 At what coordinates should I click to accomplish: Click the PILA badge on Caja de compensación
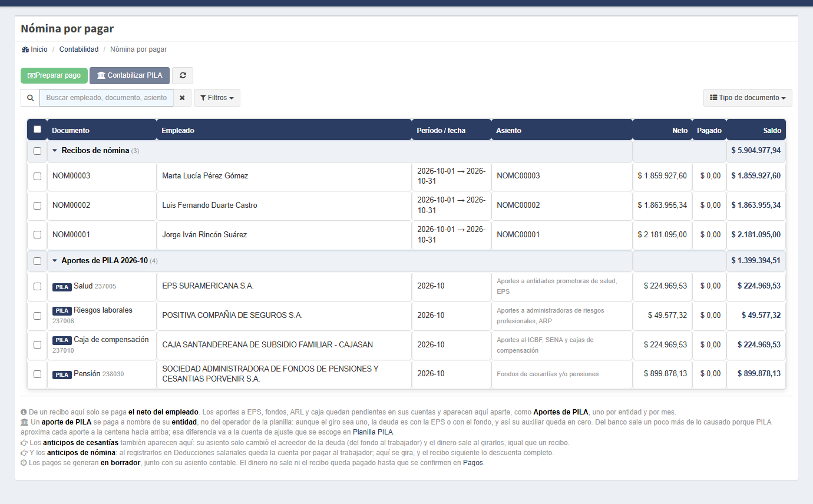pyautogui.click(x=62, y=340)
